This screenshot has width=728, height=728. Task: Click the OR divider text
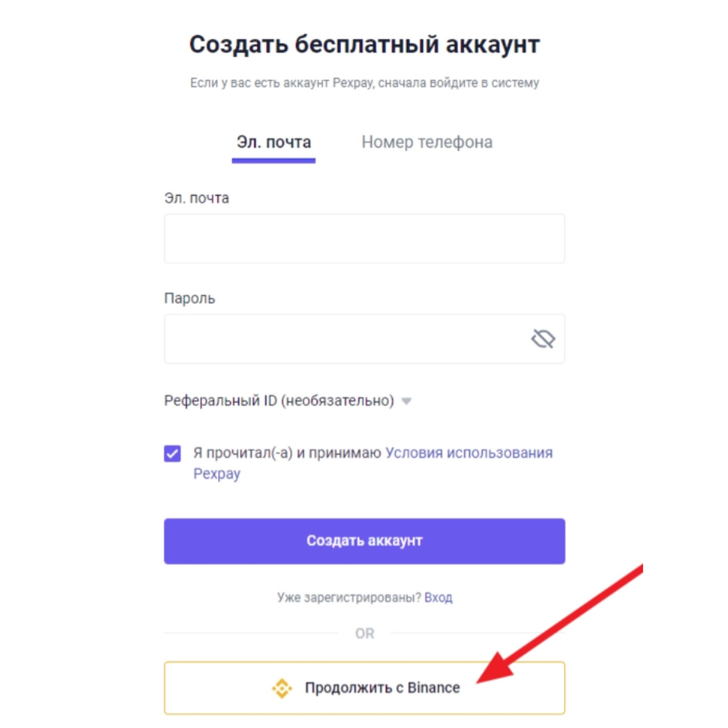point(364,633)
